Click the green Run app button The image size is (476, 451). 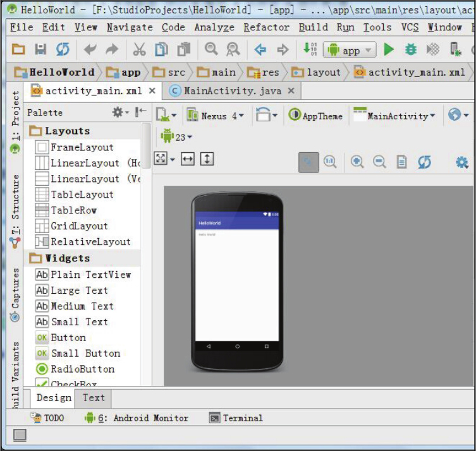pos(389,49)
